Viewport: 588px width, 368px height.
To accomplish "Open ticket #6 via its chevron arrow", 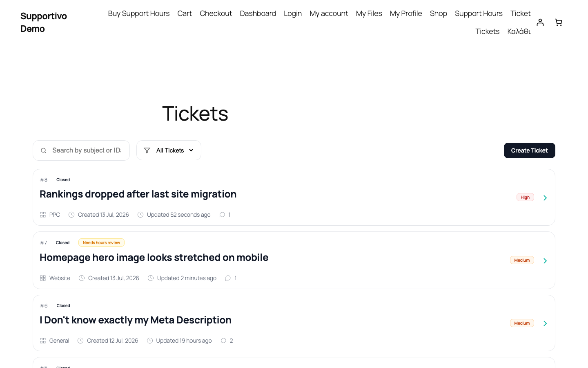I will 545,323.
